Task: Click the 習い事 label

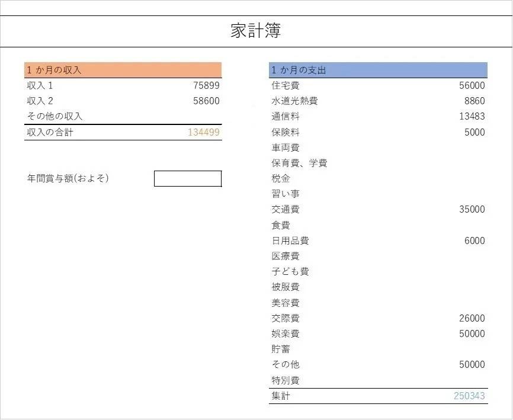Action: click(286, 194)
